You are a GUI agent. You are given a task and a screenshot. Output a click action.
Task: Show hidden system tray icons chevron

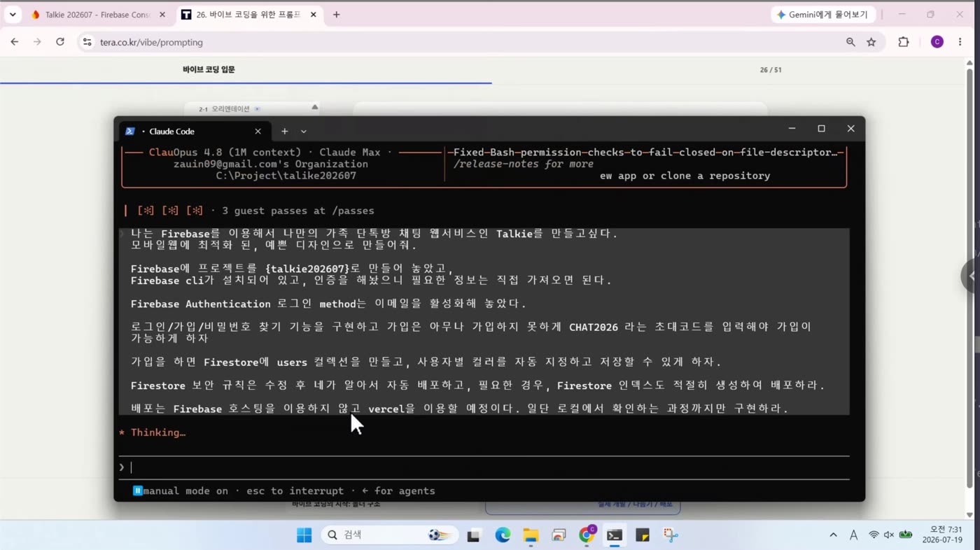pos(833,535)
